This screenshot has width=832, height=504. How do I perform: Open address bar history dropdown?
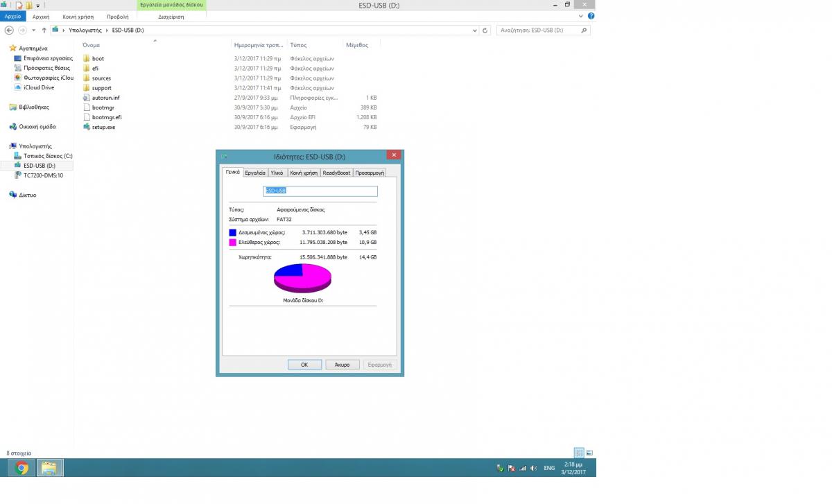pos(475,31)
